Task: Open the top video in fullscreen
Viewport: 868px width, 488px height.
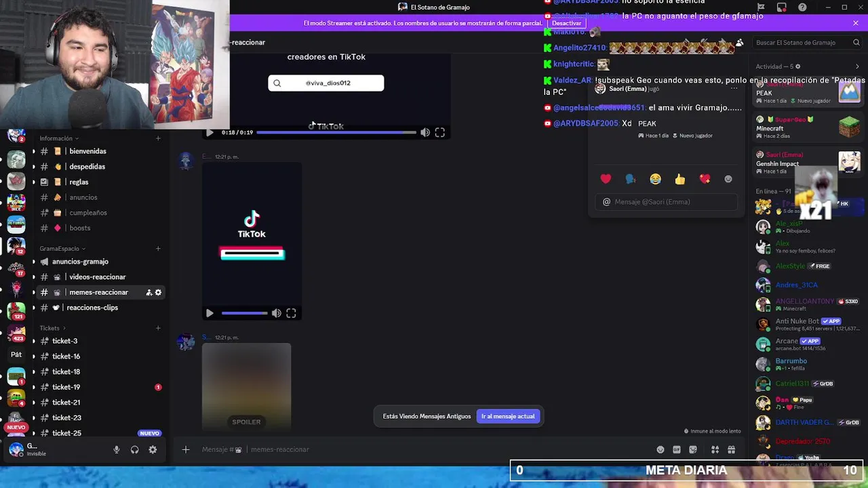Action: pyautogui.click(x=440, y=132)
